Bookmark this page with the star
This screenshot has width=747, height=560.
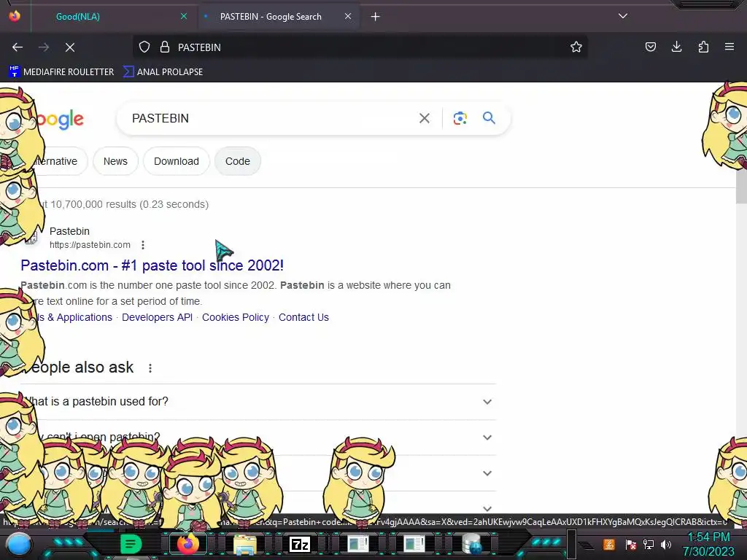point(576,47)
